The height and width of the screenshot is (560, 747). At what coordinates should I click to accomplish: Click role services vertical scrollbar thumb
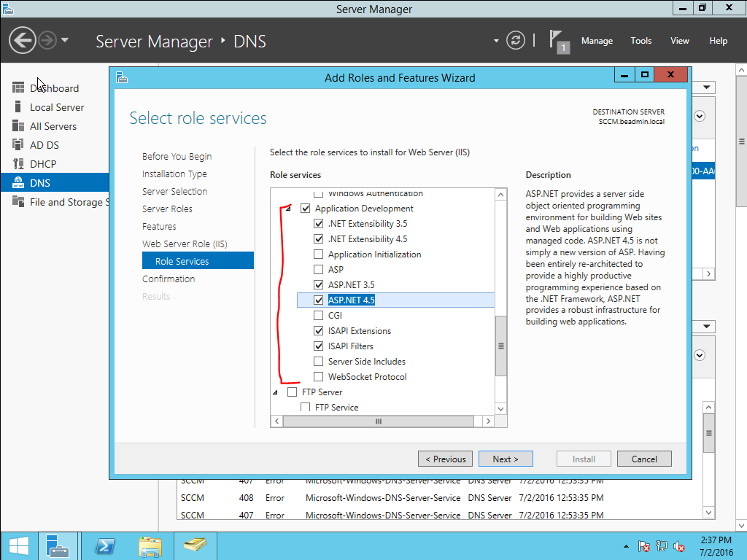[x=500, y=346]
